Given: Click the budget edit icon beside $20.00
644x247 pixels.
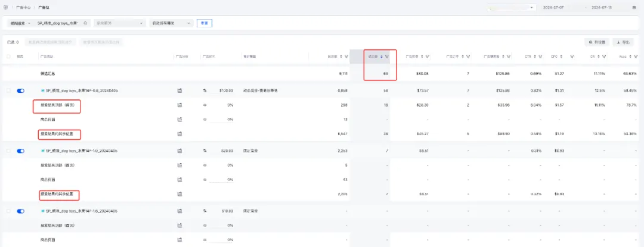Looking at the screenshot, I should 205,151.
